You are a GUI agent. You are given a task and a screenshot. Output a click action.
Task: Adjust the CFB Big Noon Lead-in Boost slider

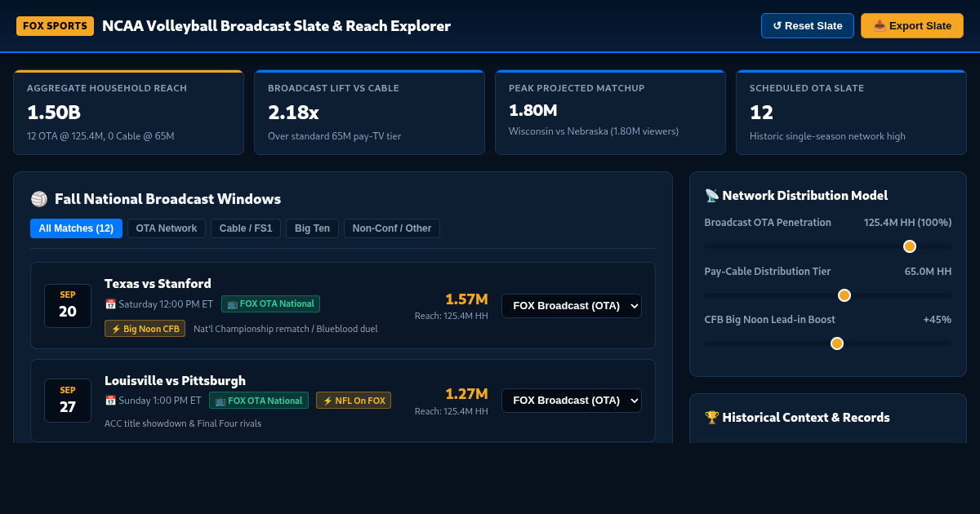pos(828,343)
